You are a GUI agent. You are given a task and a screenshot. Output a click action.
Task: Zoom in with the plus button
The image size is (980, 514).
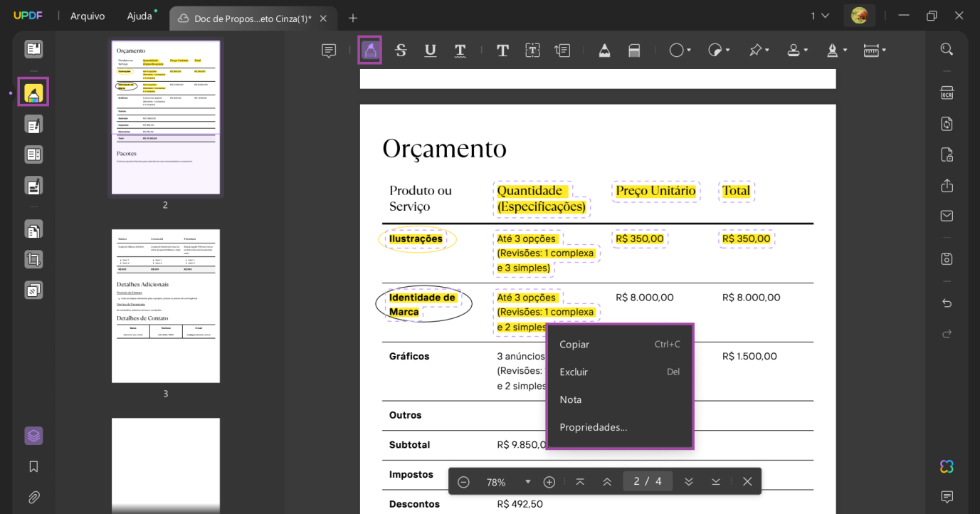click(549, 482)
